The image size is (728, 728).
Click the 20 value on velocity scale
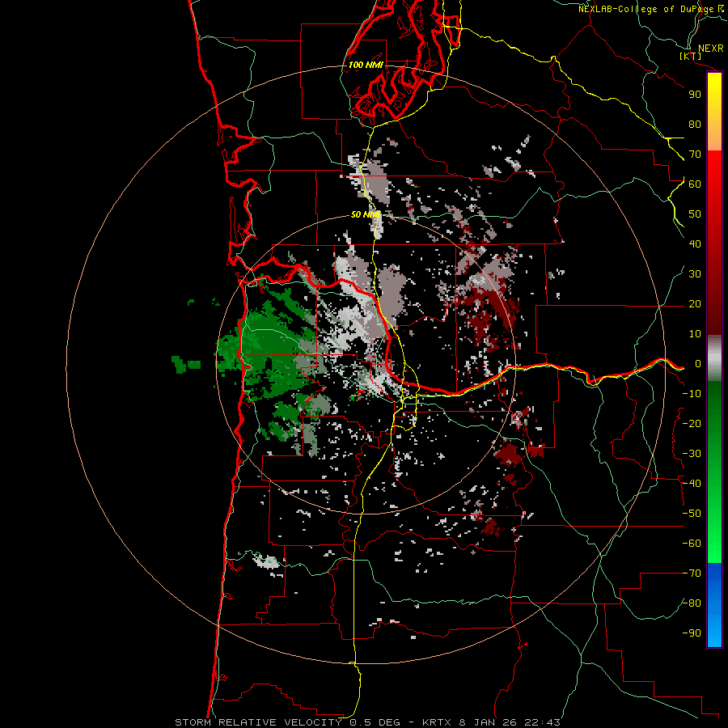click(x=695, y=304)
